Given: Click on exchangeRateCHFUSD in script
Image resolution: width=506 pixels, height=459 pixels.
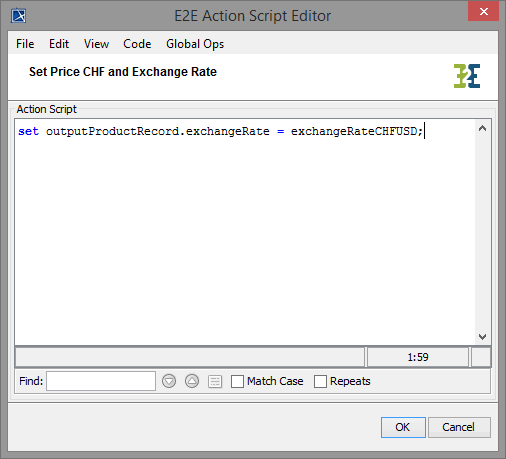Looking at the screenshot, I should click(x=354, y=131).
